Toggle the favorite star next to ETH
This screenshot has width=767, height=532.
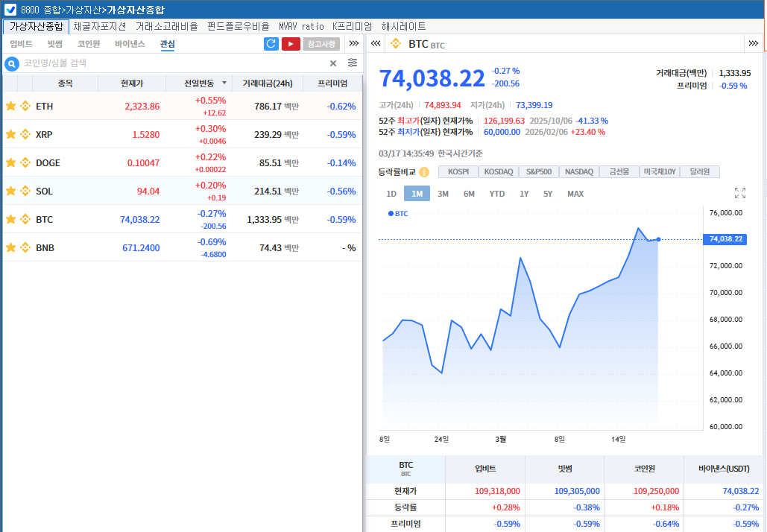(x=10, y=106)
